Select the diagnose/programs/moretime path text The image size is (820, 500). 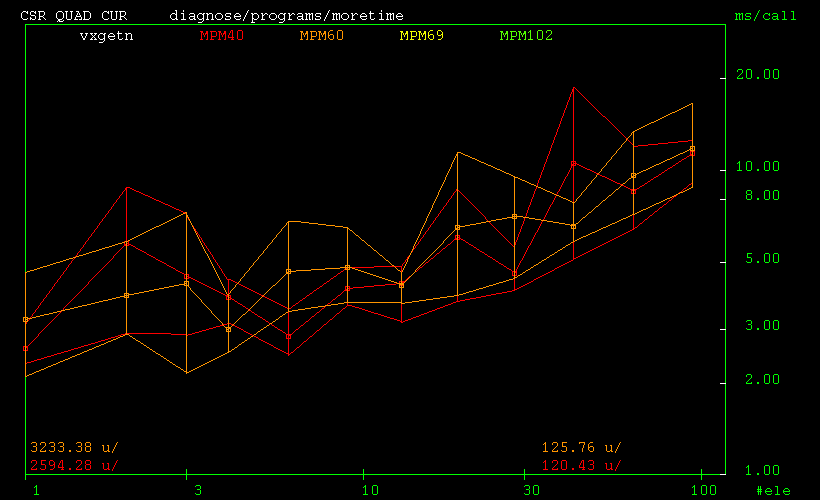point(286,16)
